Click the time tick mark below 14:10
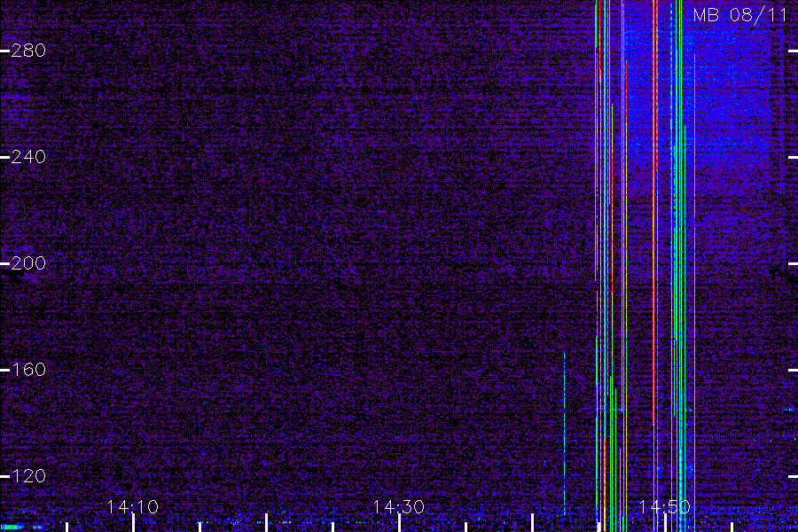The image size is (798, 532). pos(133,523)
